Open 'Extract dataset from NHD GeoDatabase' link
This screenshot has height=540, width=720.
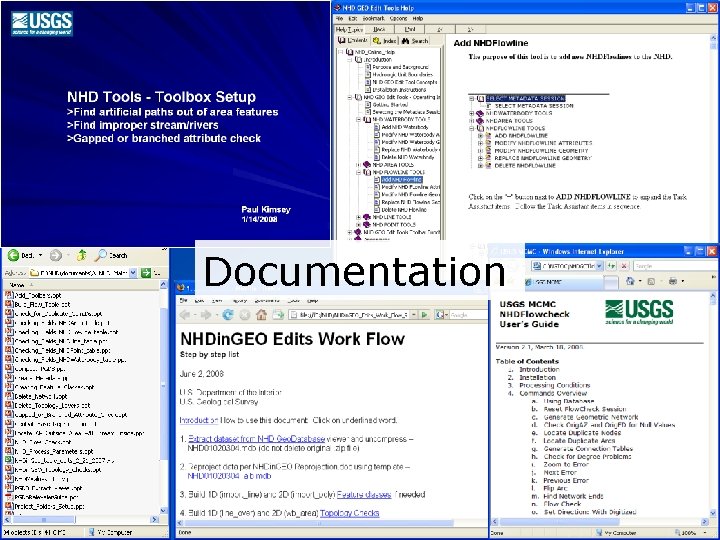tap(257, 439)
